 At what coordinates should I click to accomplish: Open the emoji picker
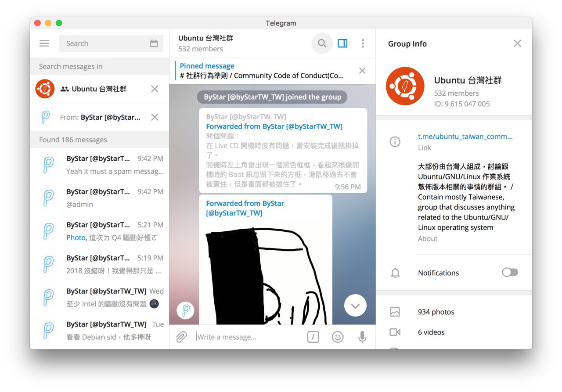[x=338, y=337]
